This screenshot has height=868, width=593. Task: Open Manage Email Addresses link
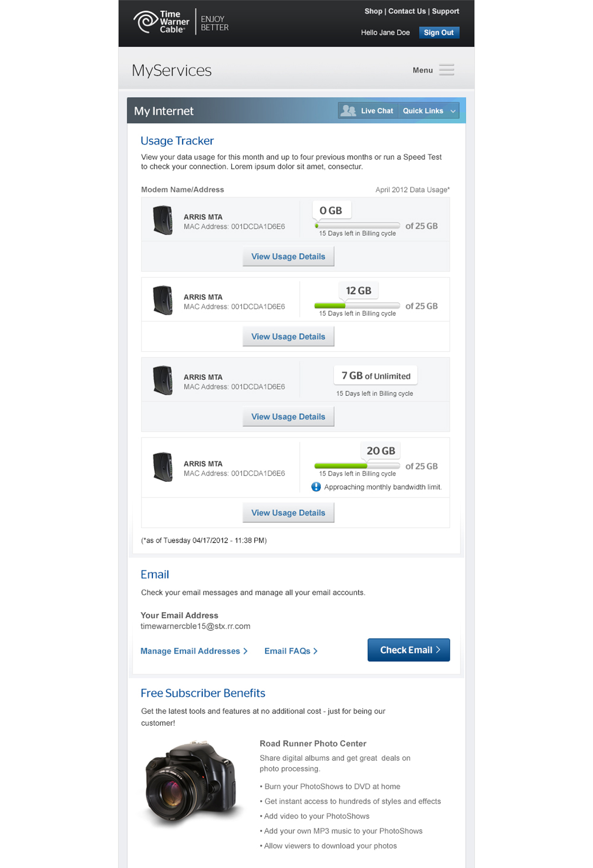[x=194, y=651]
